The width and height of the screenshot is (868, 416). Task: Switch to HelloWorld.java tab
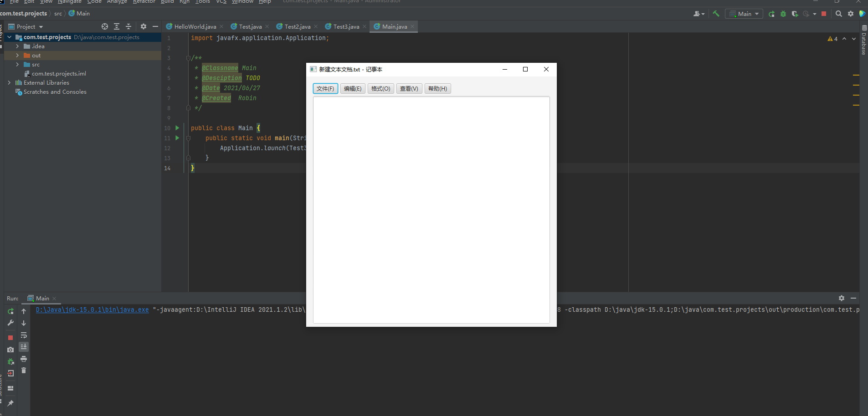[195, 27]
